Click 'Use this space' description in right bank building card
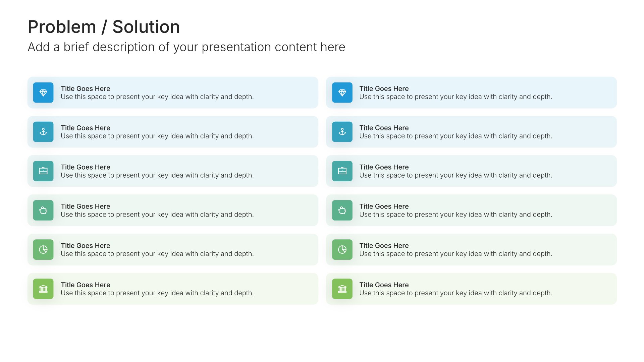The width and height of the screenshot is (644, 362). pos(455,293)
